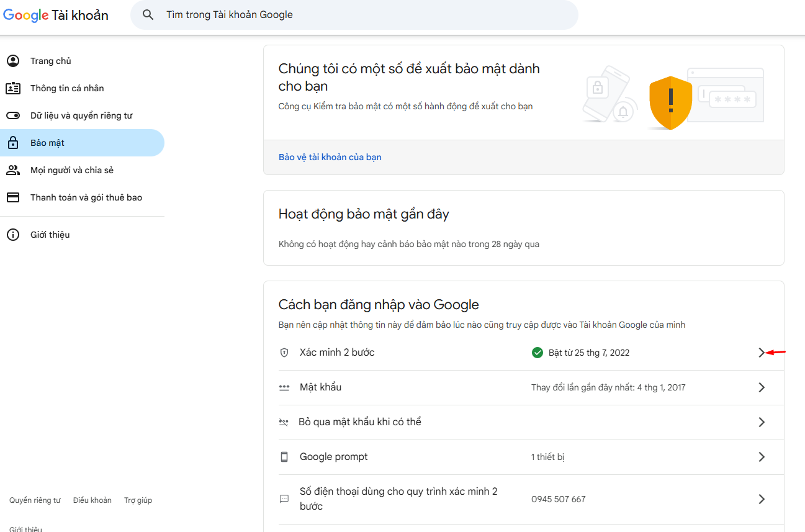Expand Bỏ qua mật khẩu khi có thể chevron
Viewport: 805px width, 532px height.
(762, 422)
